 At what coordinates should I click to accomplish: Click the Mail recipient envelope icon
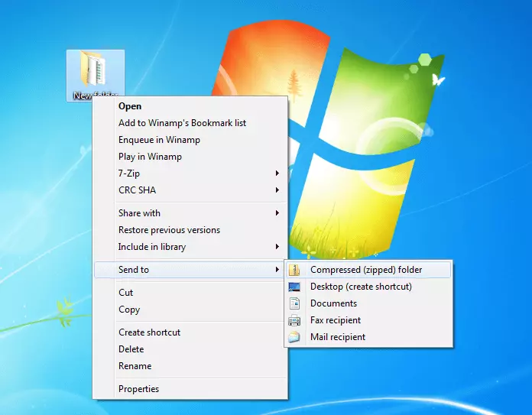[x=294, y=337]
